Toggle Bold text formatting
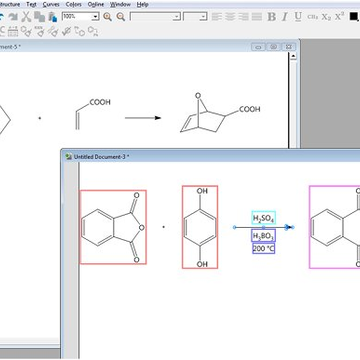The image size is (360, 360). coord(272,17)
